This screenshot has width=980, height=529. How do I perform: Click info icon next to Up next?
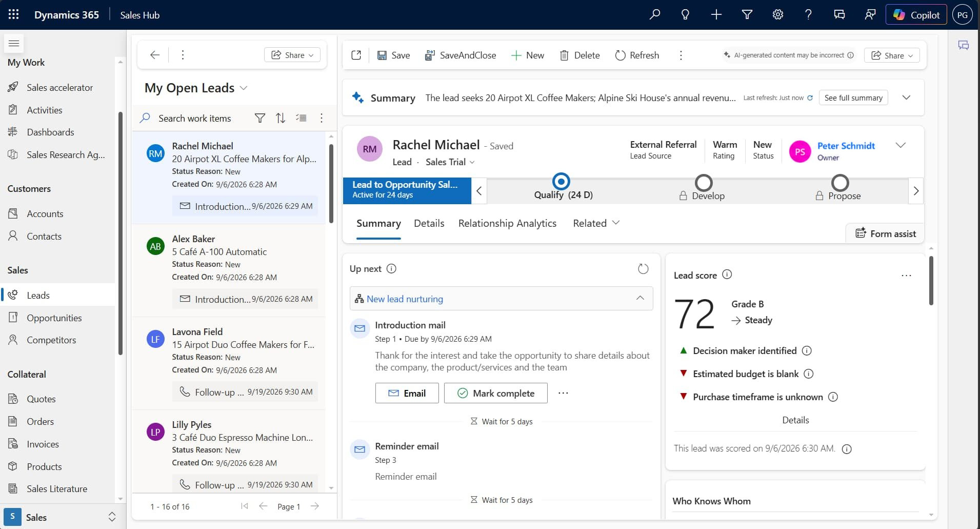391,268
